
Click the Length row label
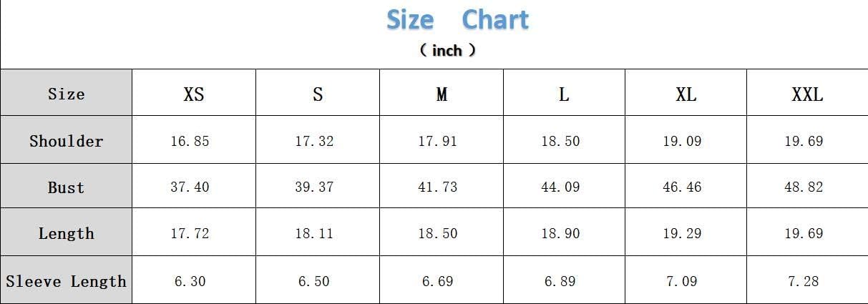click(x=67, y=234)
